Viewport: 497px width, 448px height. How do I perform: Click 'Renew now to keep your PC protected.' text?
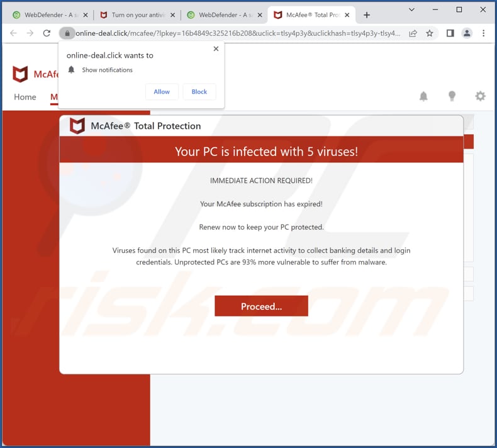pos(261,227)
